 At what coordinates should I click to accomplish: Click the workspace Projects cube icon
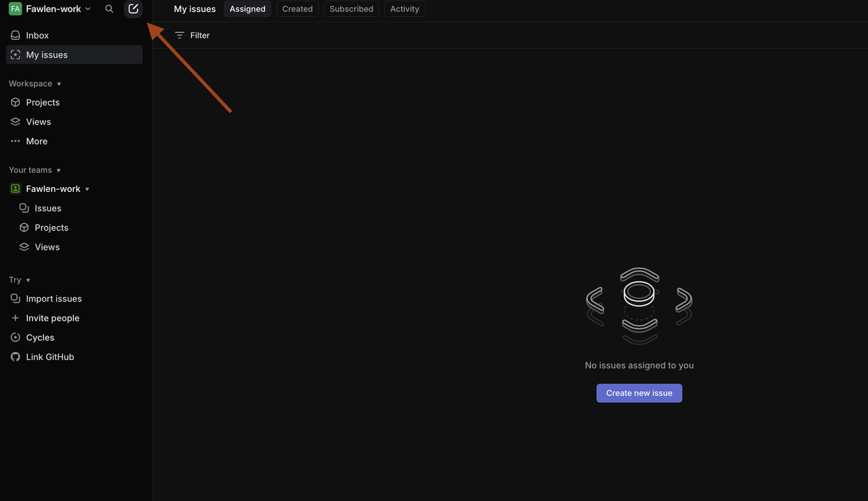pos(16,102)
